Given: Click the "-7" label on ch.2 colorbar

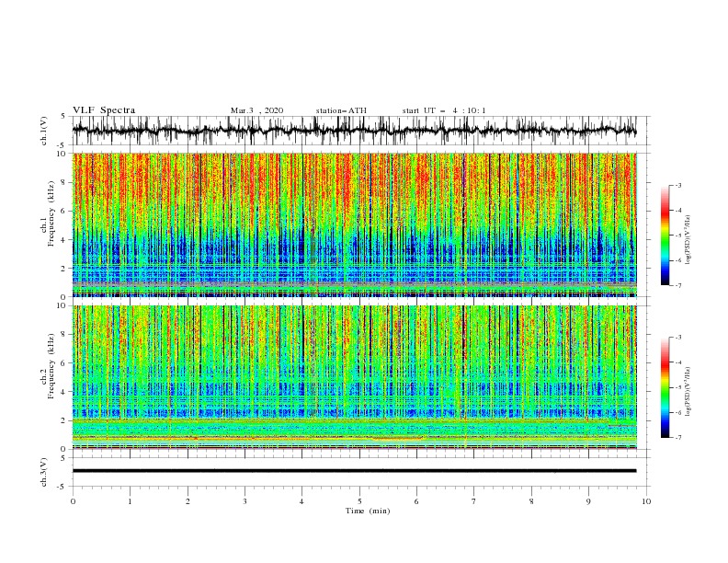Looking at the screenshot, I should click(x=678, y=438).
